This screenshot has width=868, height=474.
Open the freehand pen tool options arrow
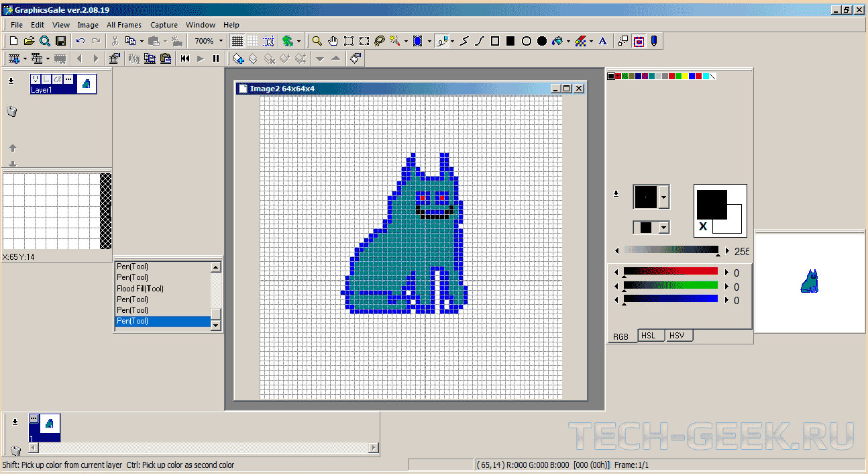(x=453, y=41)
